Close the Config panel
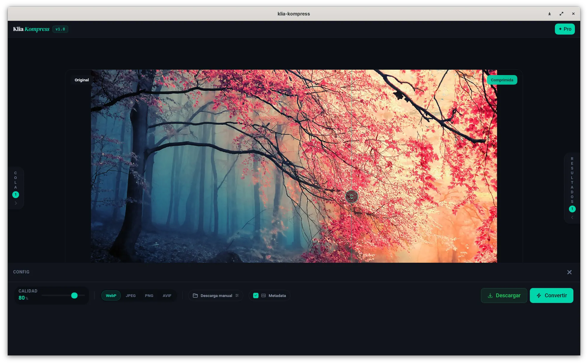The width and height of the screenshot is (588, 364). pyautogui.click(x=569, y=272)
